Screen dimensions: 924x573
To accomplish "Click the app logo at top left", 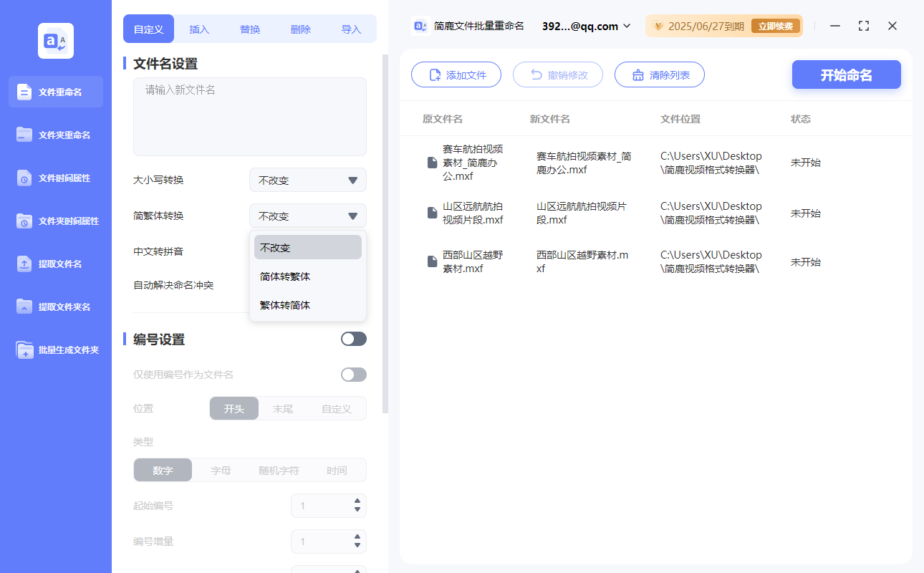I will (55, 40).
